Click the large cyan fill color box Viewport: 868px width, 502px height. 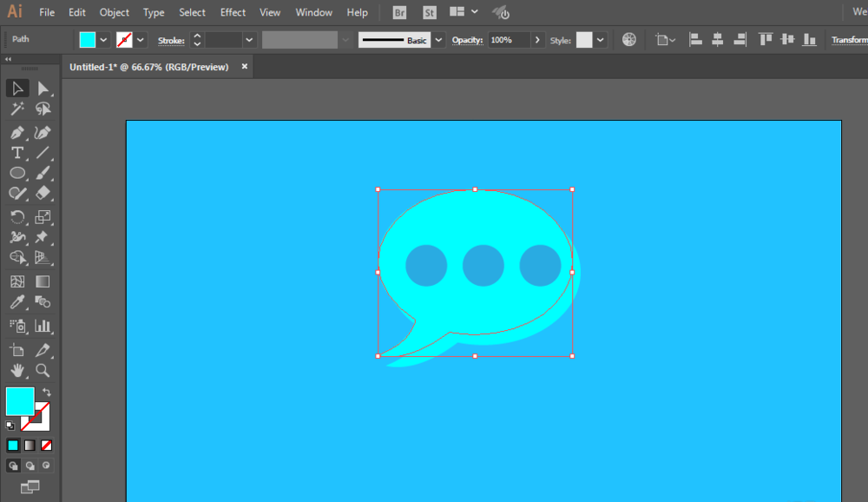[x=20, y=401]
